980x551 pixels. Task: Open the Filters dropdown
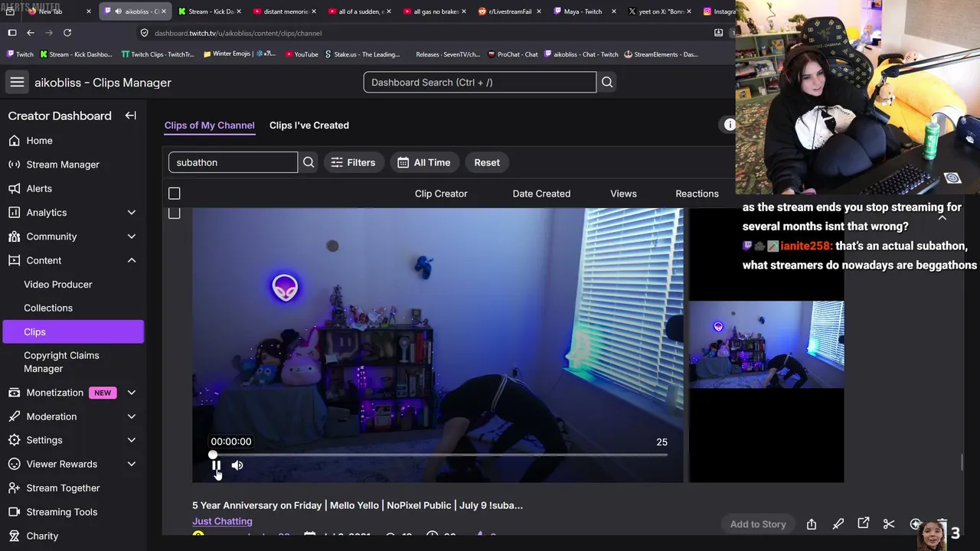pos(353,162)
